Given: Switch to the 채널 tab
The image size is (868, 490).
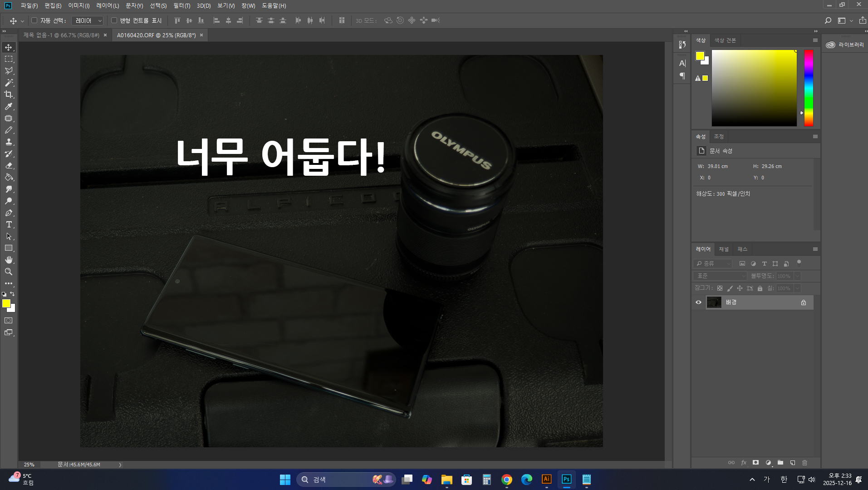Looking at the screenshot, I should 724,249.
